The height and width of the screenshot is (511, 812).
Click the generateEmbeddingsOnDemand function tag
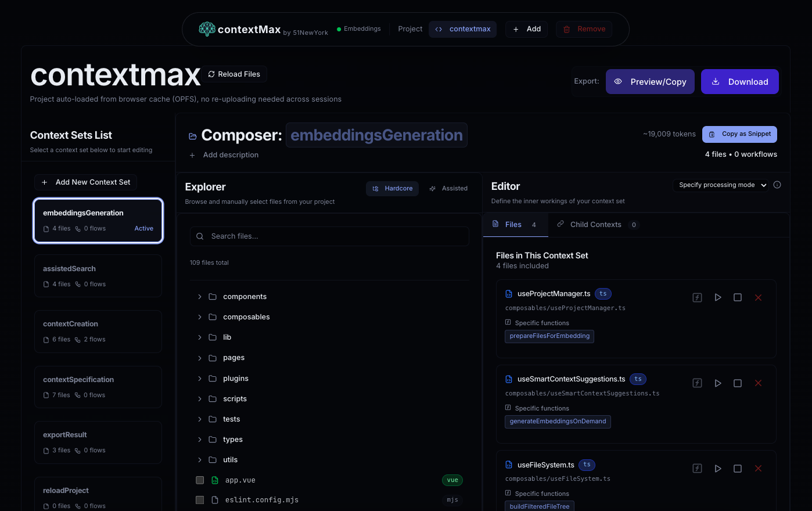point(558,422)
